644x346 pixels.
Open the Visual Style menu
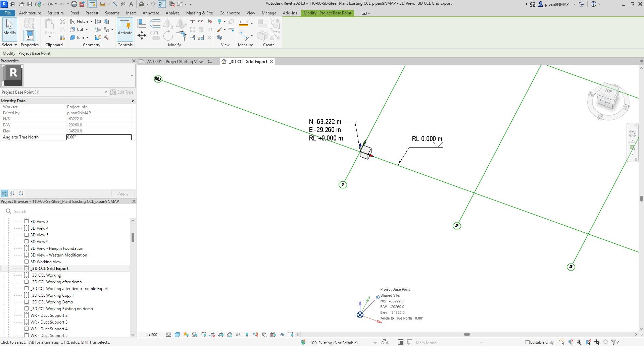(177, 335)
